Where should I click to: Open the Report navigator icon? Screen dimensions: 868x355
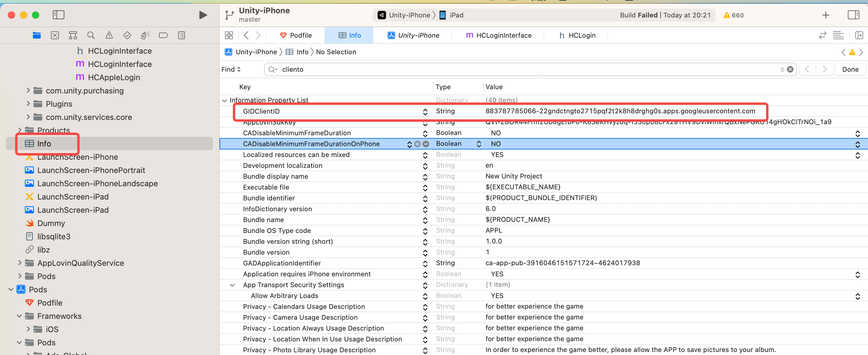click(182, 35)
